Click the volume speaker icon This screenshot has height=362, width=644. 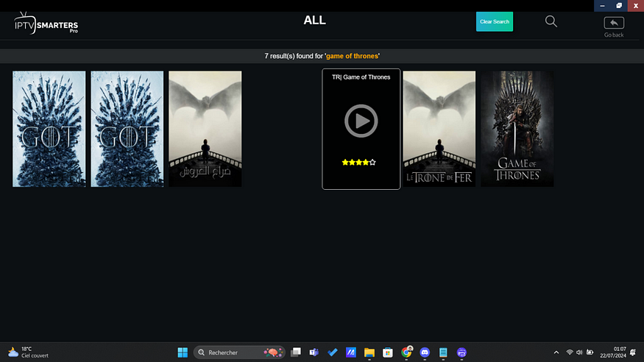579,352
